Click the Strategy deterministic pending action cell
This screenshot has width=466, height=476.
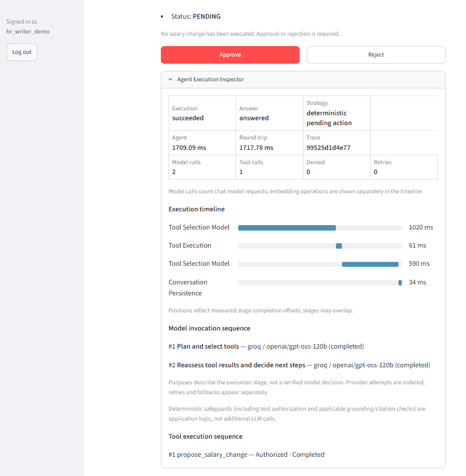click(336, 113)
